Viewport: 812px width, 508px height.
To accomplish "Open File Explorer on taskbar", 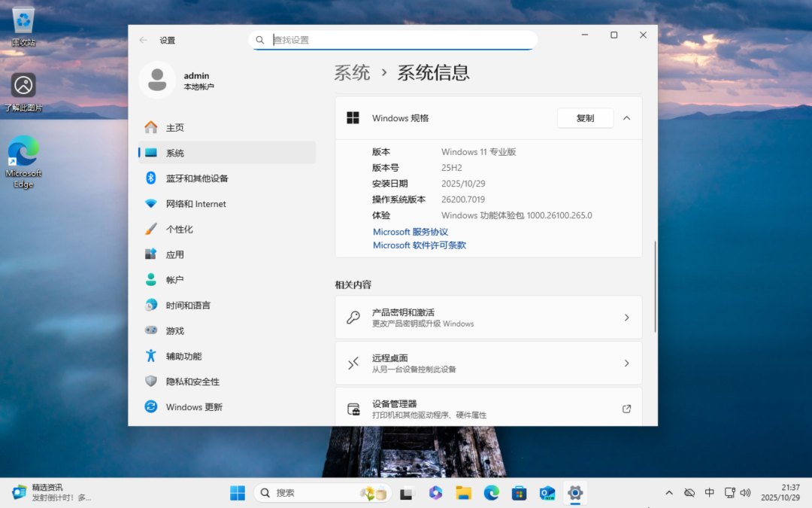I will coord(463,492).
